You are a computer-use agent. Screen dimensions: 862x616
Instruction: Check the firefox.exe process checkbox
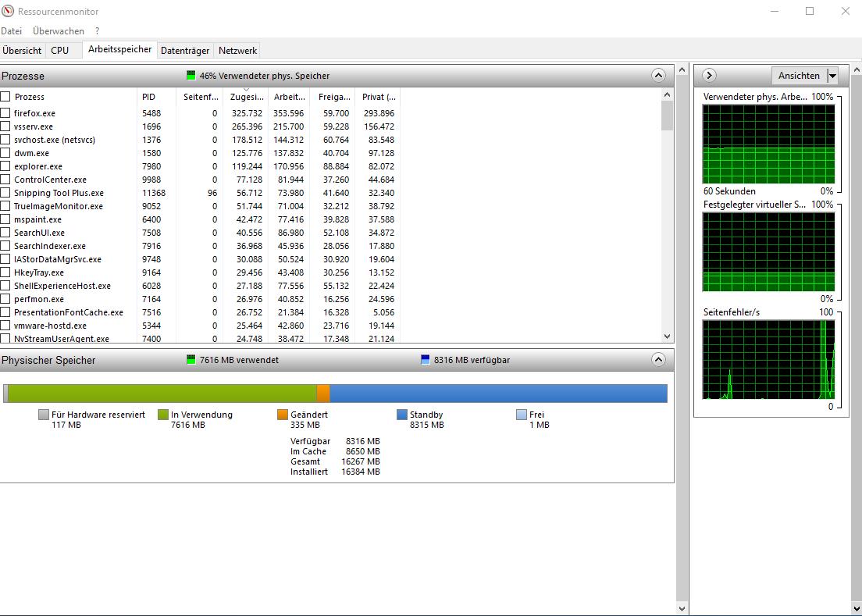(5, 112)
